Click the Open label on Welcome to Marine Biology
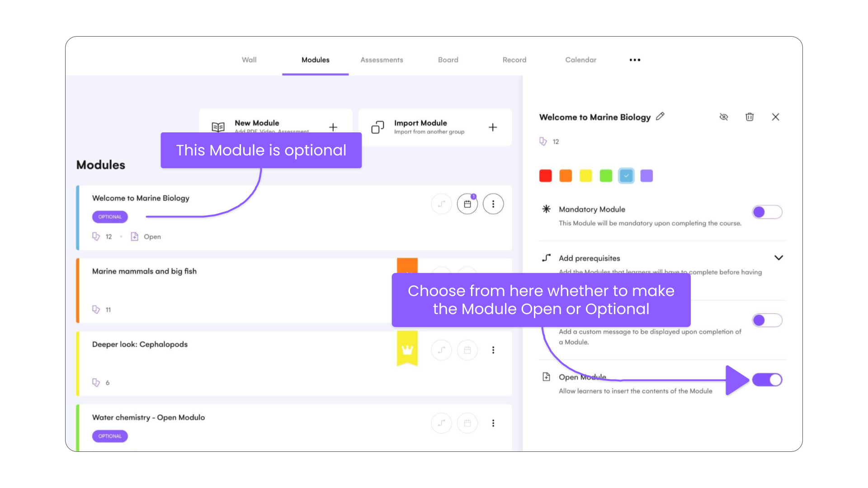The image size is (868, 488). tap(152, 237)
